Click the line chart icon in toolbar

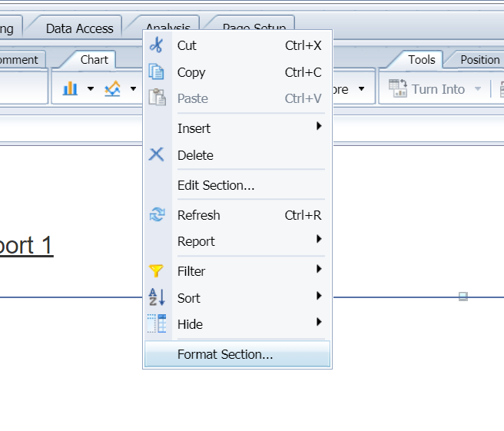pyautogui.click(x=113, y=89)
